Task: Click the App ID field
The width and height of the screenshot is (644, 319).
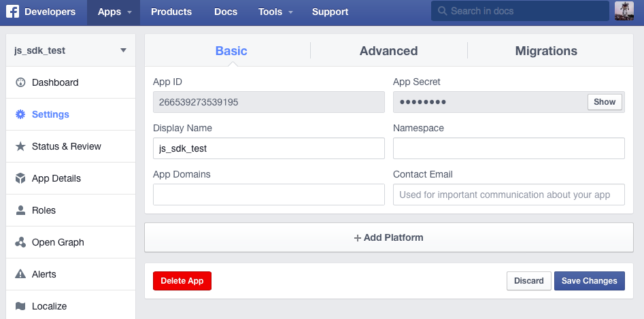Action: click(269, 102)
